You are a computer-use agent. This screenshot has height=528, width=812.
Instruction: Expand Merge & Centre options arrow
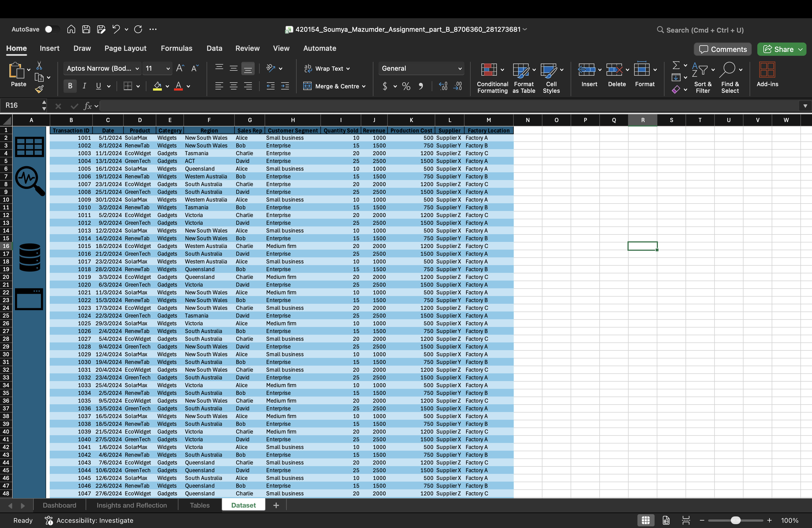364,86
